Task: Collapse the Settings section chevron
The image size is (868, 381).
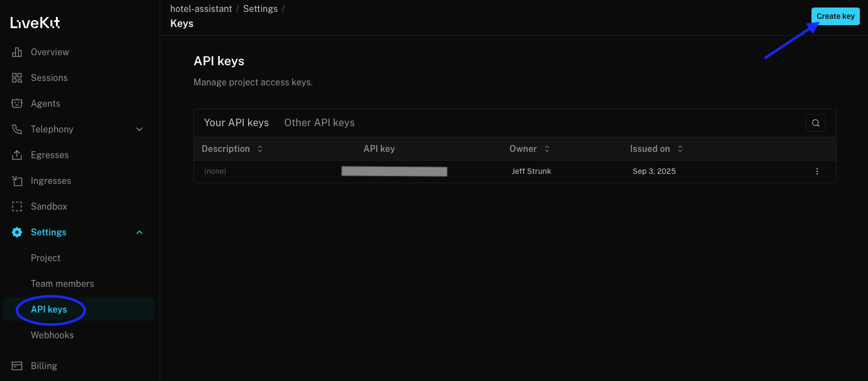Action: click(139, 232)
